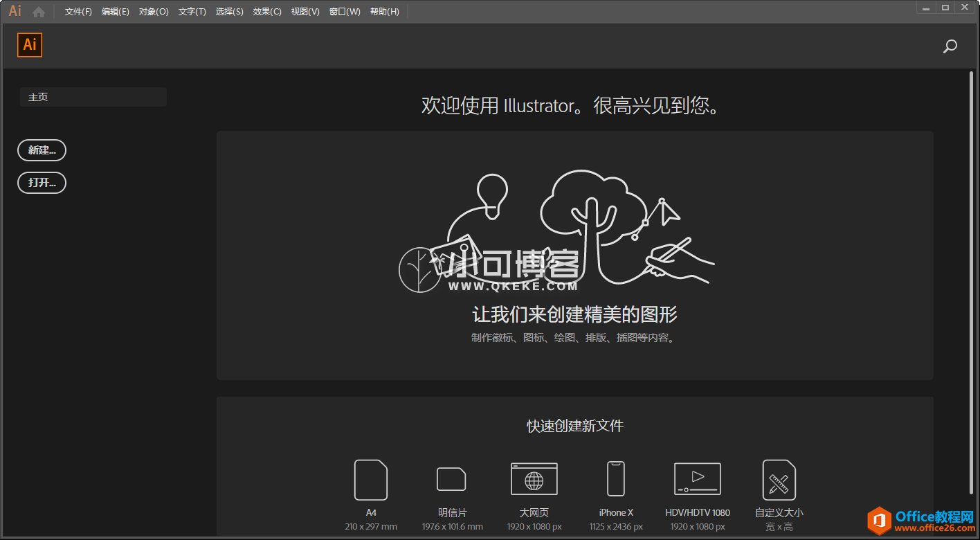Select the 大网页 web preset icon
The image size is (980, 540).
534,479
